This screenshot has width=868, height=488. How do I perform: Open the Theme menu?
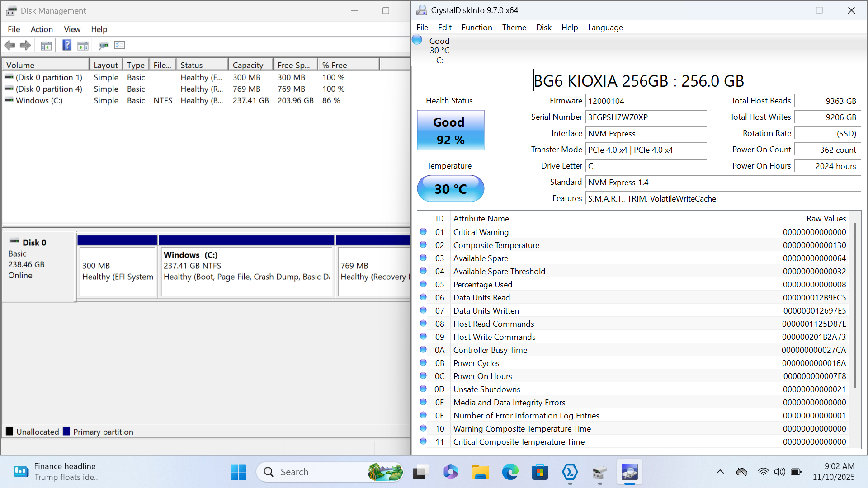point(514,28)
